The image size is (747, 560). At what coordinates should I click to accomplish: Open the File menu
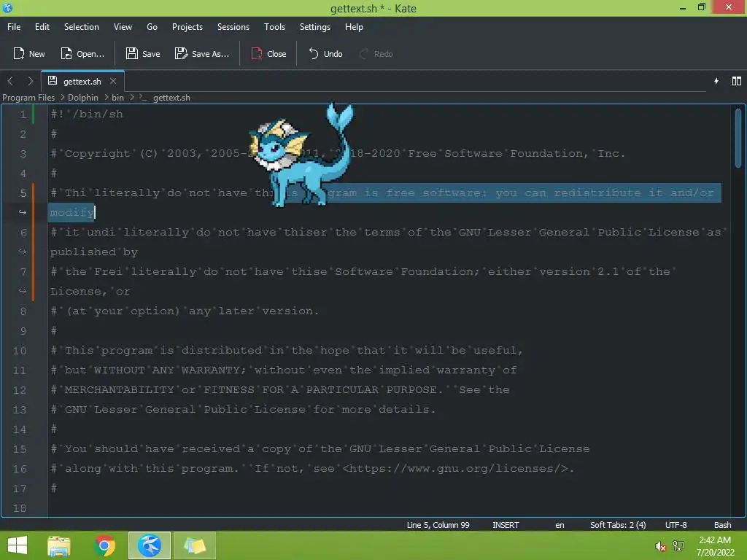click(x=14, y=27)
